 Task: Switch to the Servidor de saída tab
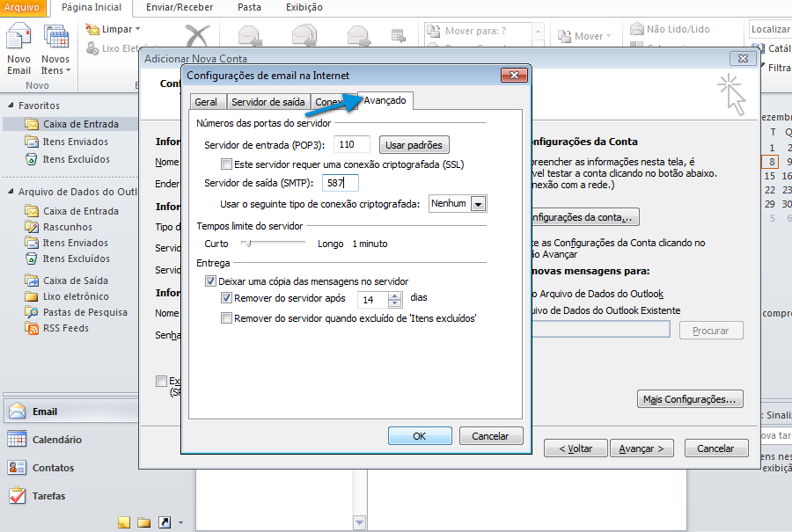(268, 102)
